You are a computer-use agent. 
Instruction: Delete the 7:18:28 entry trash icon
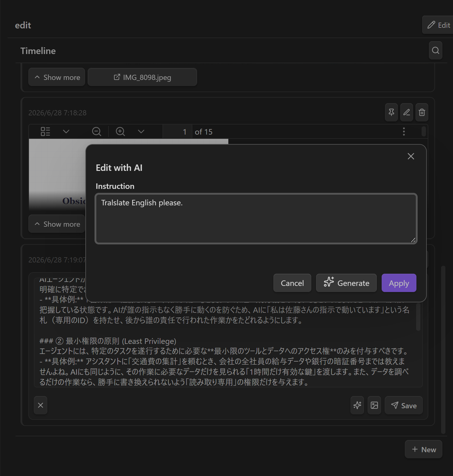coord(422,112)
